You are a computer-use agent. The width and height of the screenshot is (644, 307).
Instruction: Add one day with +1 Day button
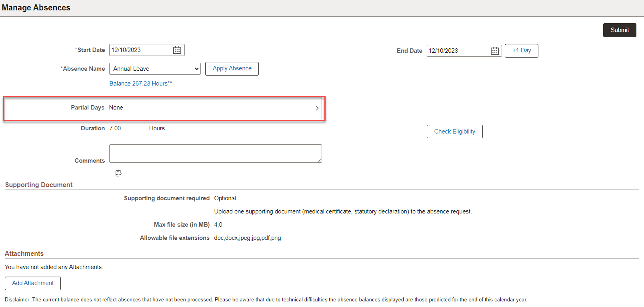tap(521, 51)
